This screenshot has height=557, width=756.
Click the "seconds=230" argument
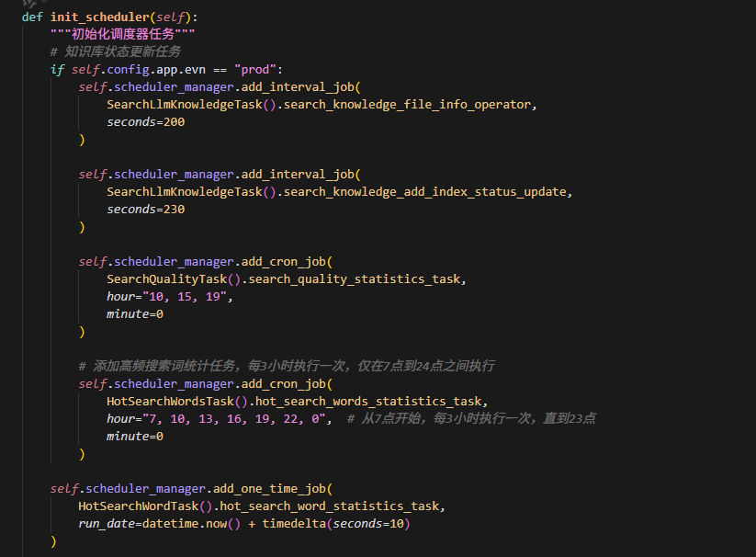(146, 210)
